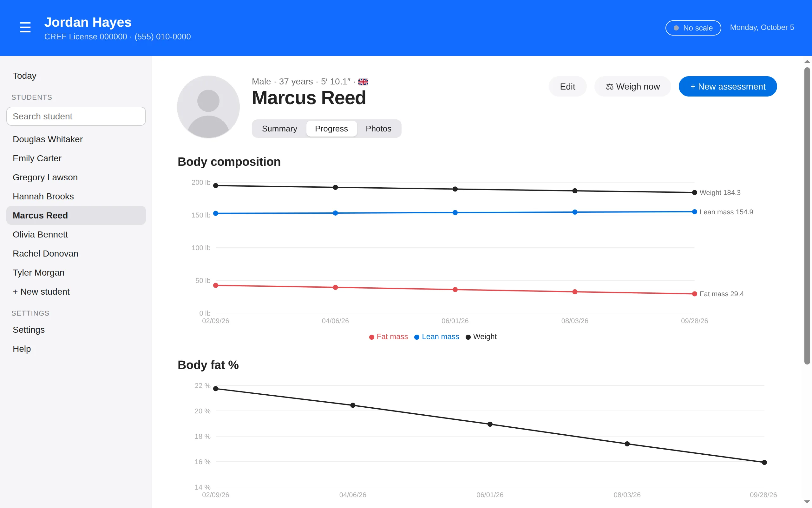Click the Weight 184.3 end data point
Screen dimensions: 812x508
tap(695, 192)
